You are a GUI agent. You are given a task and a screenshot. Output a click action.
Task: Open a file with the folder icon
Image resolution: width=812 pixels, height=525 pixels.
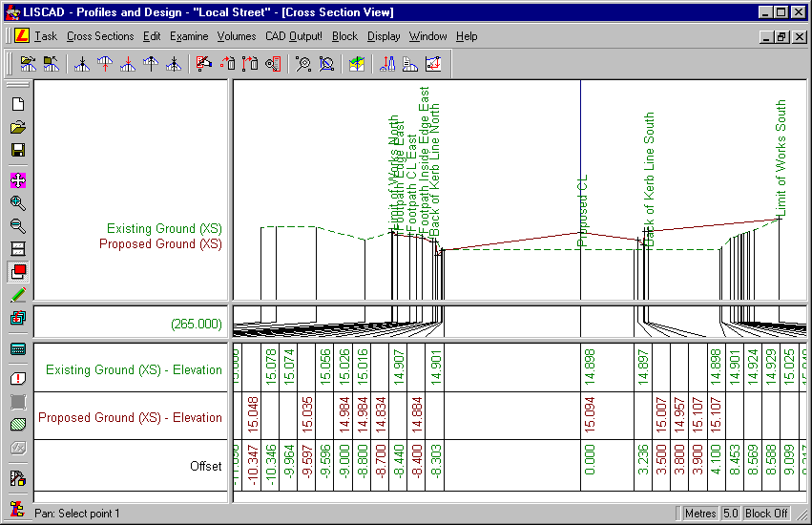pyautogui.click(x=18, y=127)
